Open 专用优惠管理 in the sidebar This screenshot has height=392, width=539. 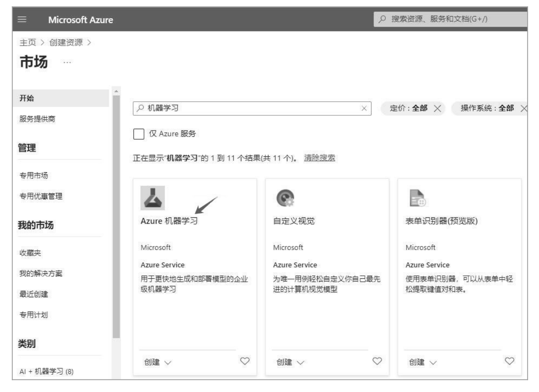[41, 196]
